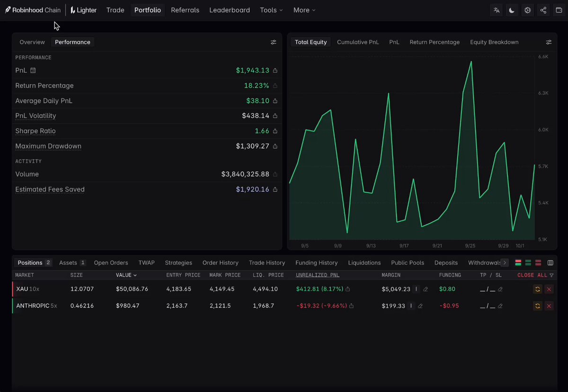Edit TP/SL for the XAU position
Screen dimensions: 568x392
[x=500, y=289]
